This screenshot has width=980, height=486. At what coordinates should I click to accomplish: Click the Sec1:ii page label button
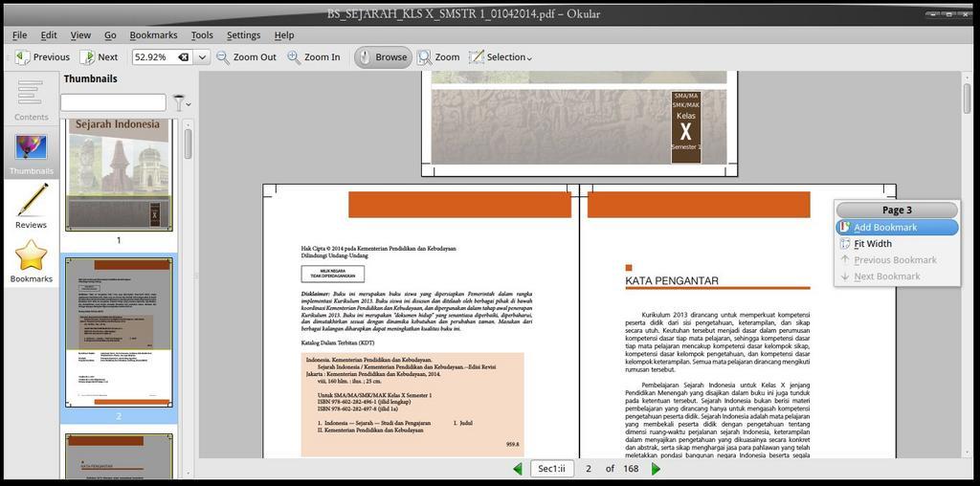[x=553, y=469]
